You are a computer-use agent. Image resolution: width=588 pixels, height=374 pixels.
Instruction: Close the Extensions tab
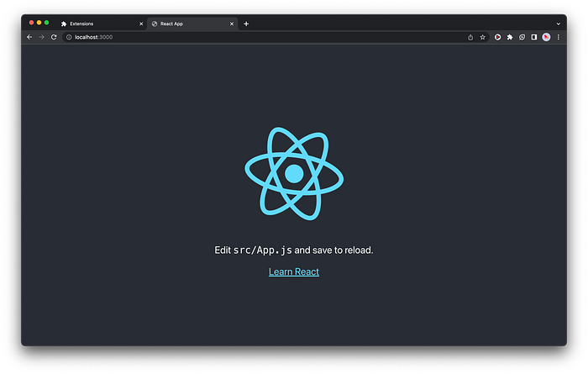tap(141, 24)
